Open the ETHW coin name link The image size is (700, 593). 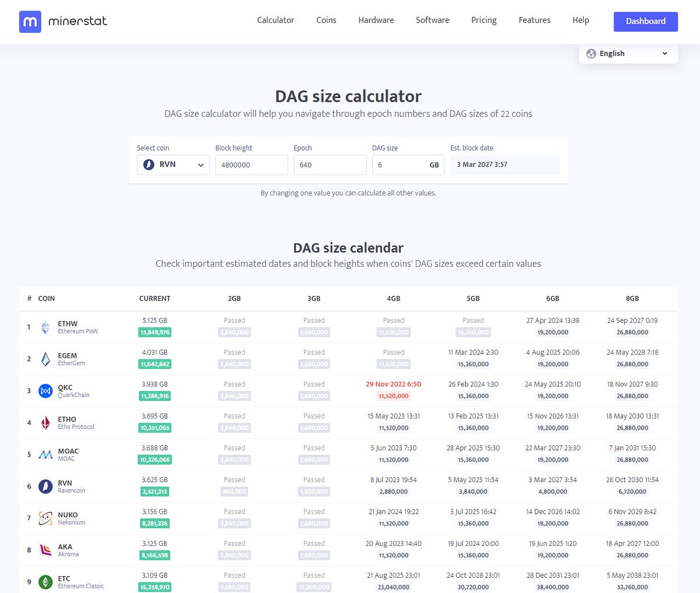(68, 323)
